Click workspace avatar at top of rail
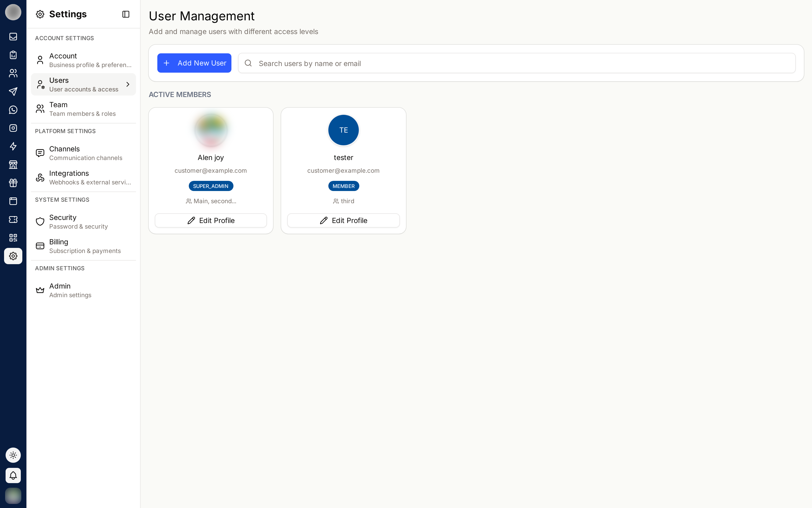Screen dimensions: 812x508 13,12
